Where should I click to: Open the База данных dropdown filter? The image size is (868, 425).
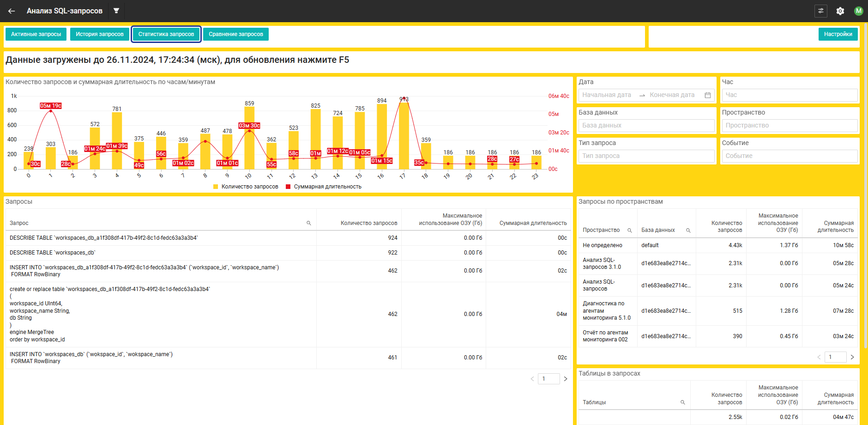646,126
